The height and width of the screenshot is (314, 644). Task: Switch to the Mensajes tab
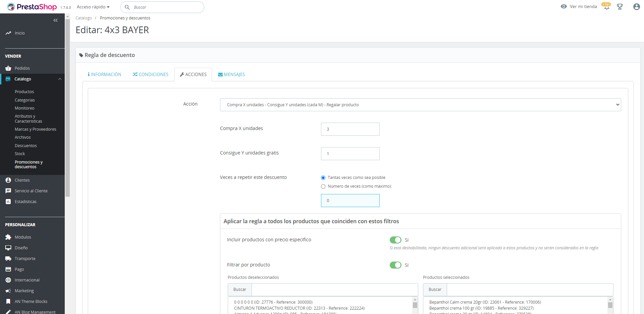(x=231, y=75)
